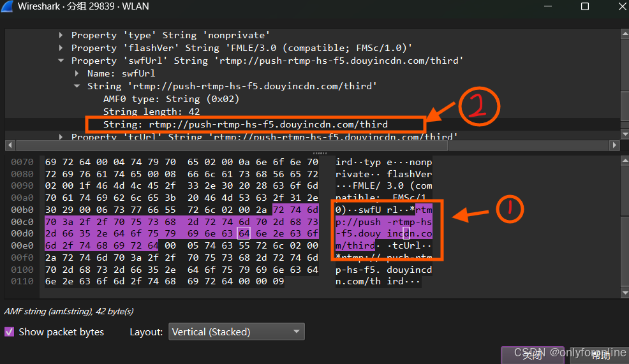Toggle the Show packet bytes checkbox

tap(9, 332)
